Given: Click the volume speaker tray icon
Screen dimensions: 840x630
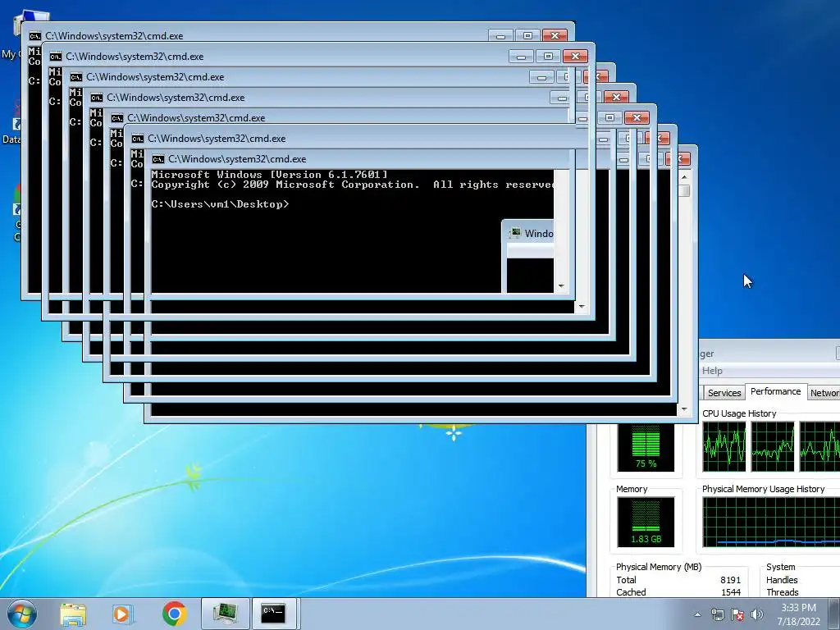Looking at the screenshot, I should 756,614.
